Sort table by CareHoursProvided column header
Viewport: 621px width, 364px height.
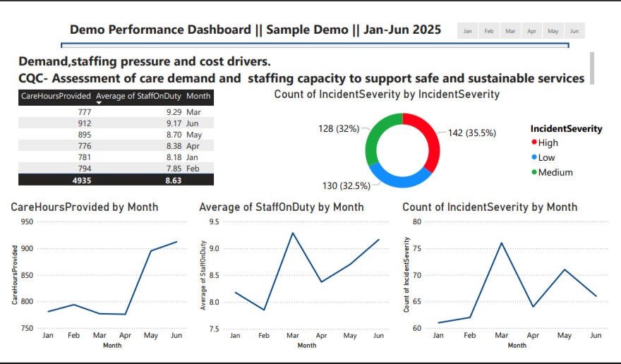56,95
